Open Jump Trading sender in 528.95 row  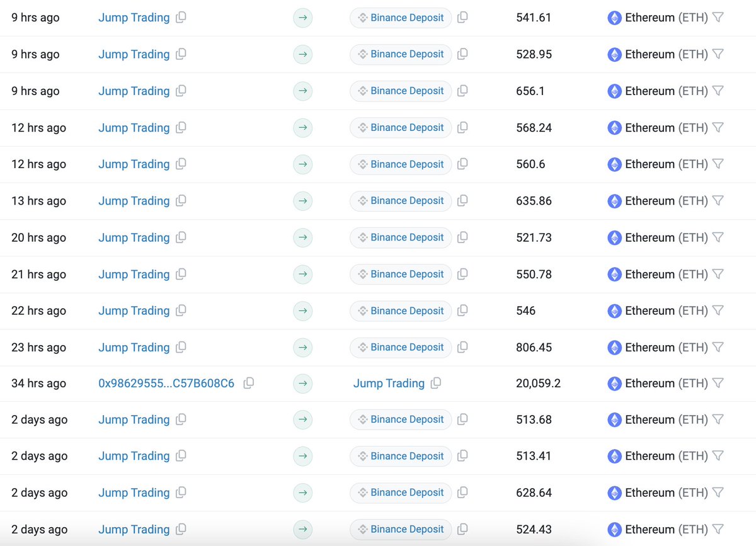click(x=134, y=54)
